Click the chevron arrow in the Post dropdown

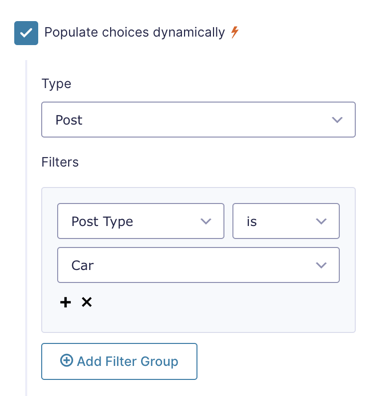[x=337, y=120]
